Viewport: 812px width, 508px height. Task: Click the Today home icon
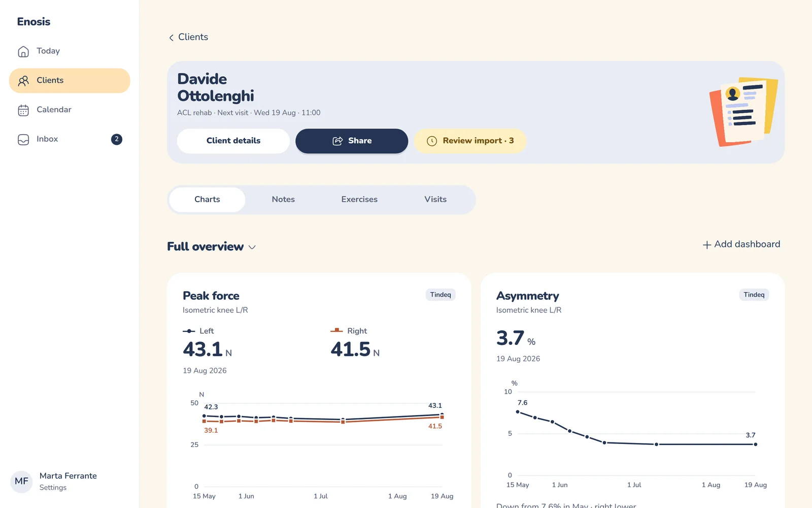coord(23,51)
